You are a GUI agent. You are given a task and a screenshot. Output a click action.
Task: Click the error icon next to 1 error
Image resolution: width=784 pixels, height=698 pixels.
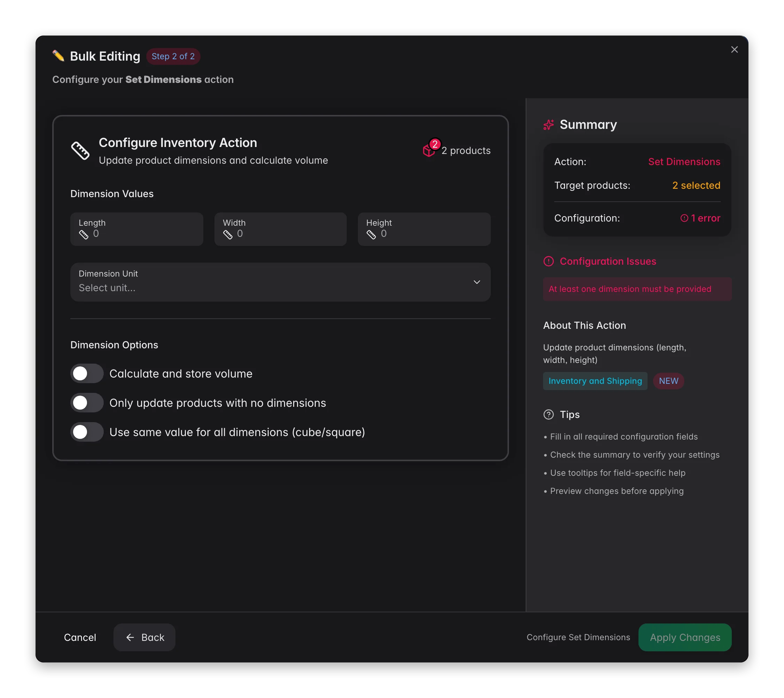click(684, 218)
